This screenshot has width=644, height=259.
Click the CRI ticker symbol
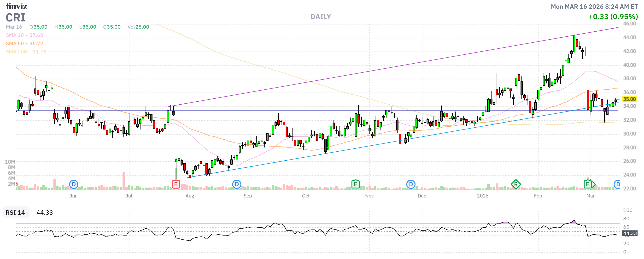15,18
